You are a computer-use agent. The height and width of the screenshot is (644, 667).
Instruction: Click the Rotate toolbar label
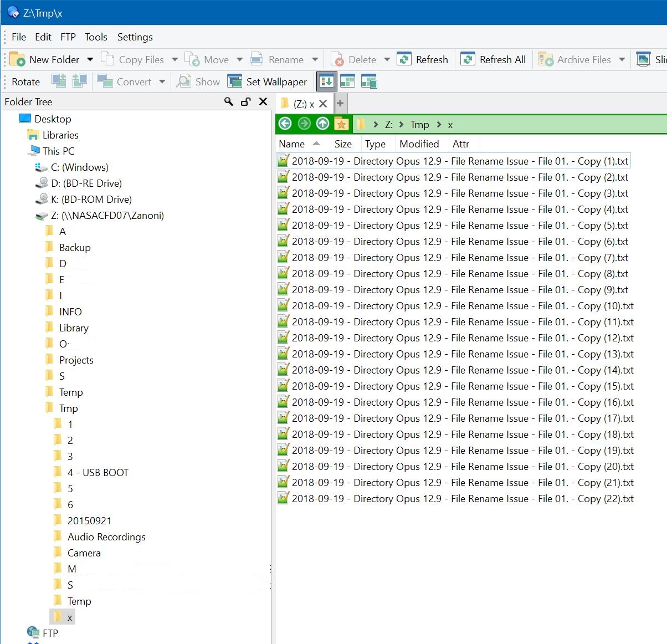click(25, 81)
